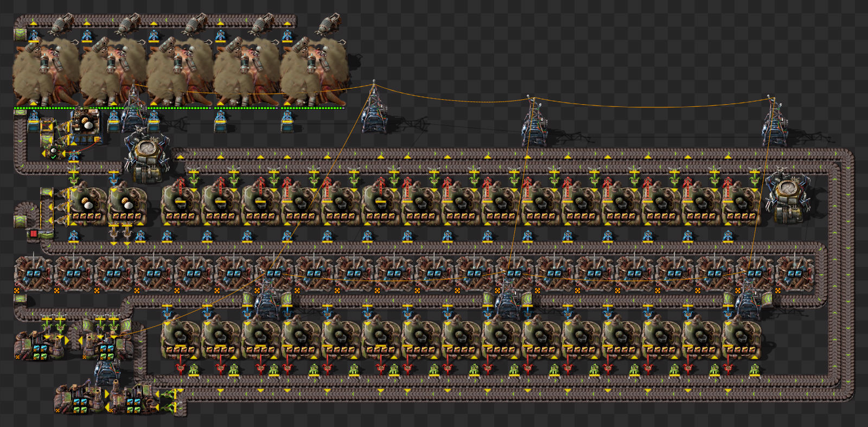Click the heating tower below the spawners

(x=145, y=158)
